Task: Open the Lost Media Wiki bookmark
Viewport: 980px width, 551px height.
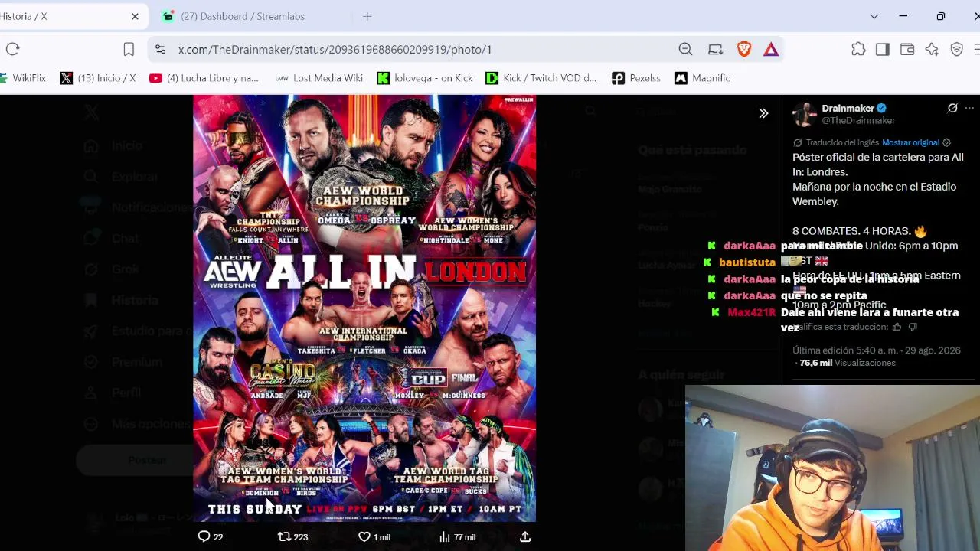Action: (319, 78)
